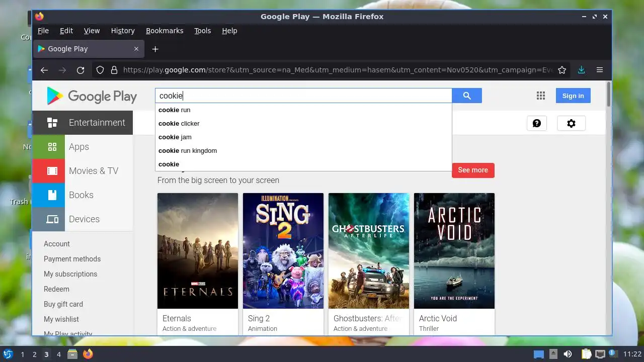The width and height of the screenshot is (644, 362).
Task: Open the My wishlist link
Action: click(x=61, y=319)
